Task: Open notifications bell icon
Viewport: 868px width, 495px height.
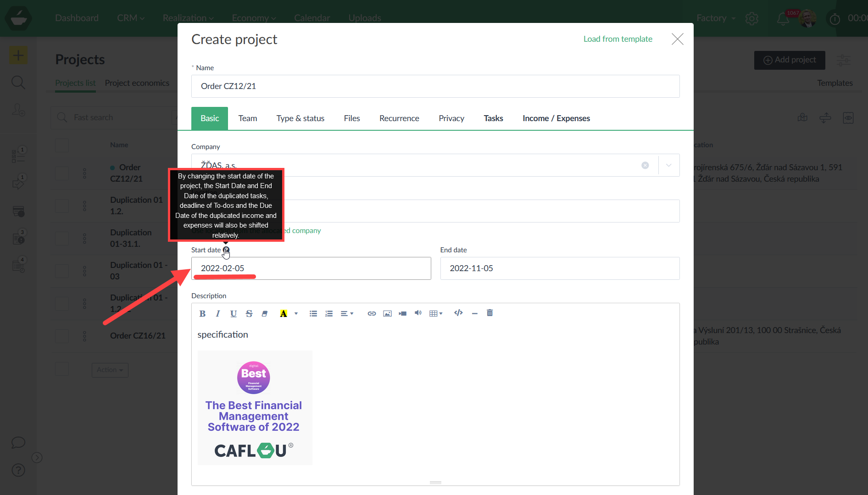Action: coord(783,19)
